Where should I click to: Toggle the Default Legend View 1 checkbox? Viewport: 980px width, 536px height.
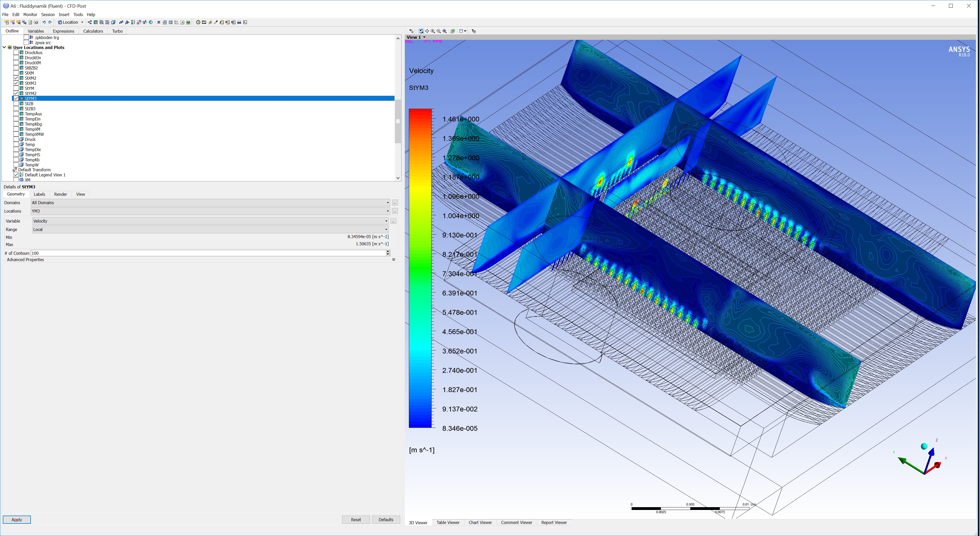pos(16,175)
